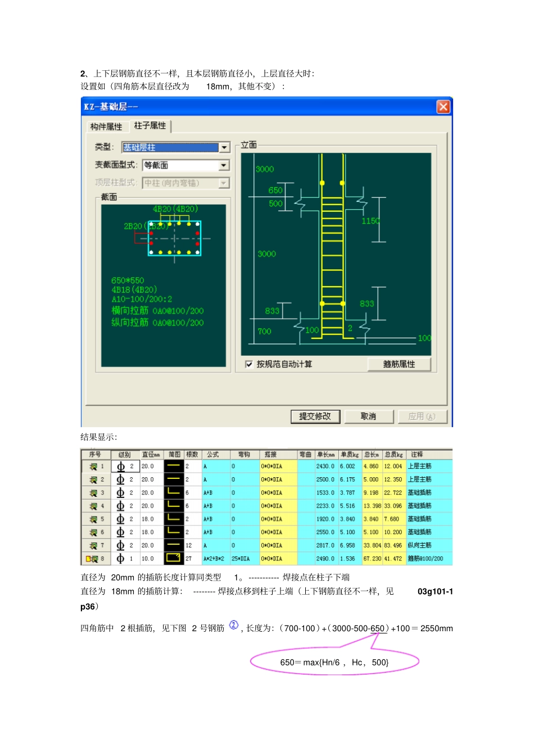
Task: Toggle 按规范自动计算 checkbox
Action: 249,364
